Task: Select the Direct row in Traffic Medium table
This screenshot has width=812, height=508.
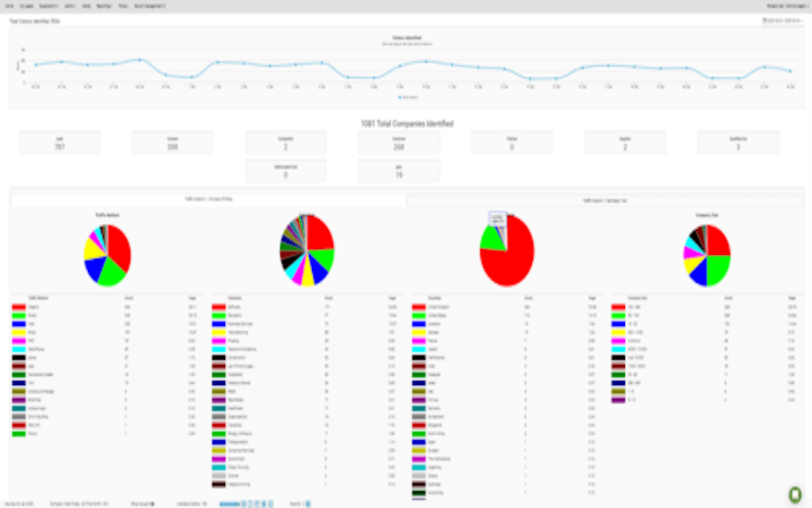Action: pyautogui.click(x=107, y=315)
